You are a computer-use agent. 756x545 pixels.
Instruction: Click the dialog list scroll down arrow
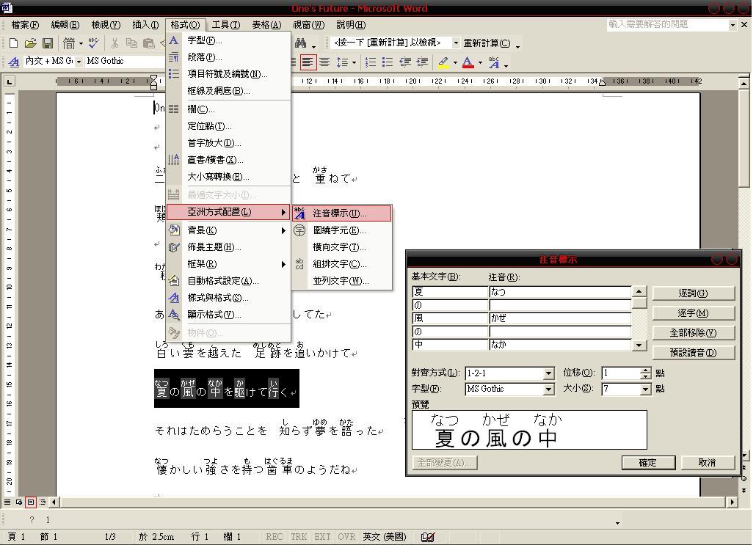[639, 345]
